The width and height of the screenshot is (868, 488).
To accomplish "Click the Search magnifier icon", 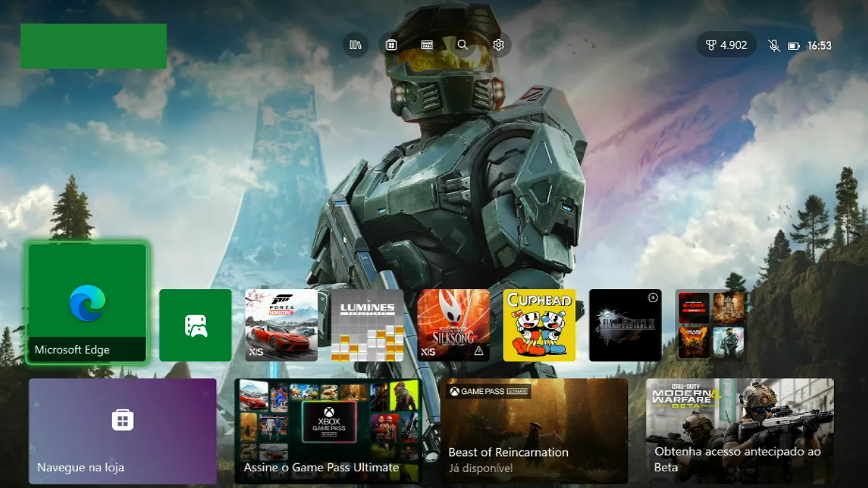I will (x=463, y=45).
